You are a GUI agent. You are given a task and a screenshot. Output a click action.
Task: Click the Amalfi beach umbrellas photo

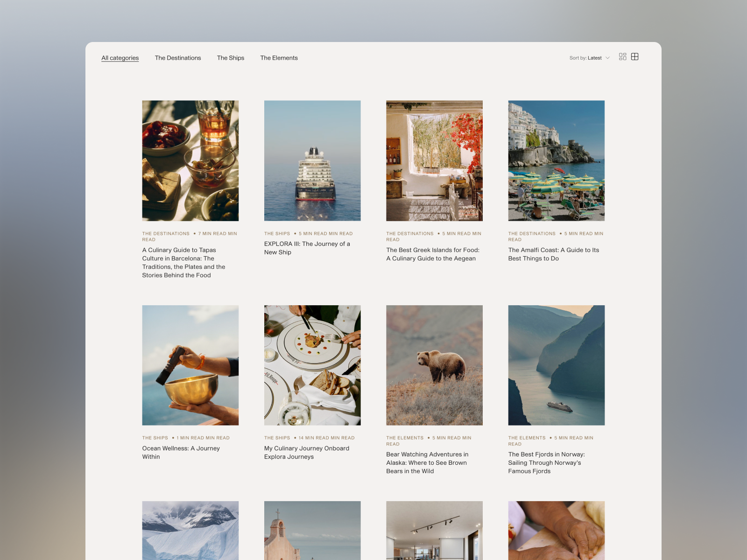pyautogui.click(x=557, y=161)
